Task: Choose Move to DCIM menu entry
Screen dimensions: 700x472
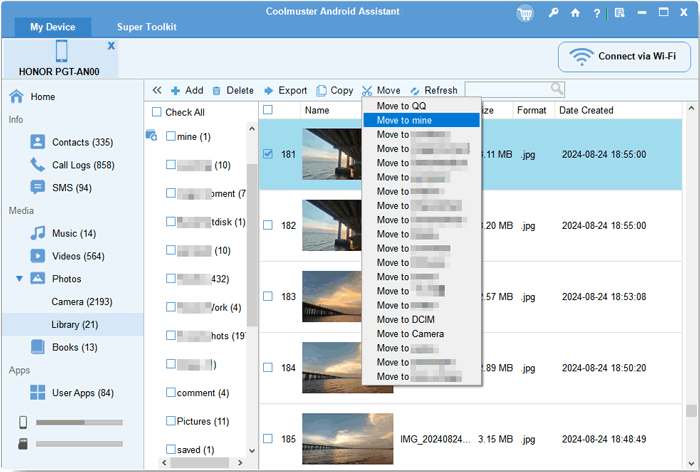Action: pyautogui.click(x=405, y=320)
